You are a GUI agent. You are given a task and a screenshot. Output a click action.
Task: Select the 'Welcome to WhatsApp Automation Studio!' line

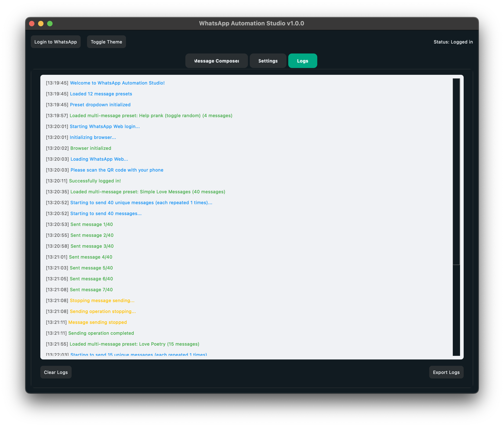tap(105, 83)
